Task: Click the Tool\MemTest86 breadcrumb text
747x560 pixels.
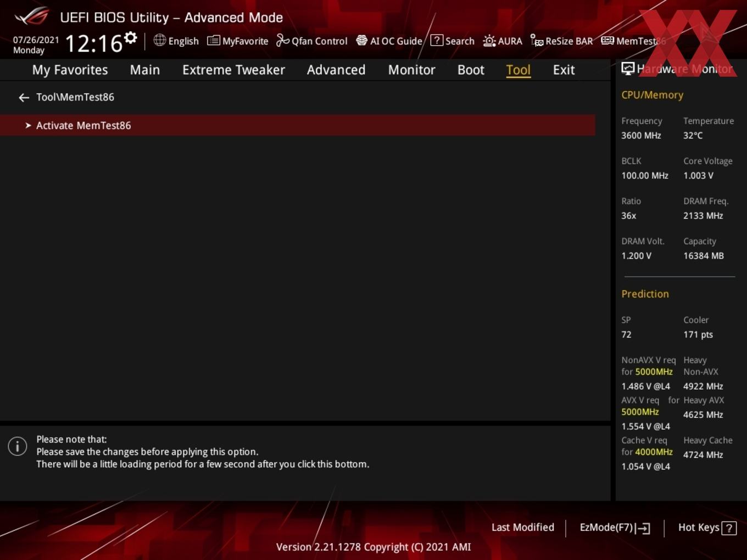Action: click(x=75, y=97)
